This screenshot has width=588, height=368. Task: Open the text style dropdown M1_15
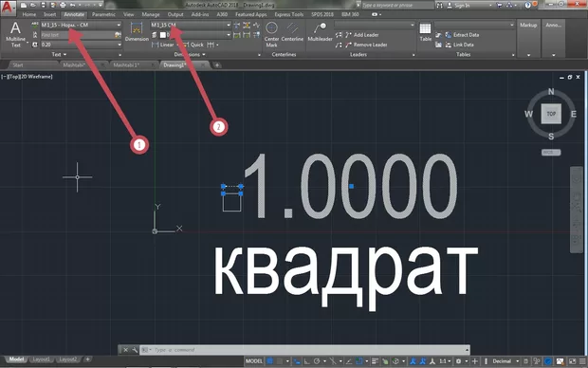coord(81,25)
